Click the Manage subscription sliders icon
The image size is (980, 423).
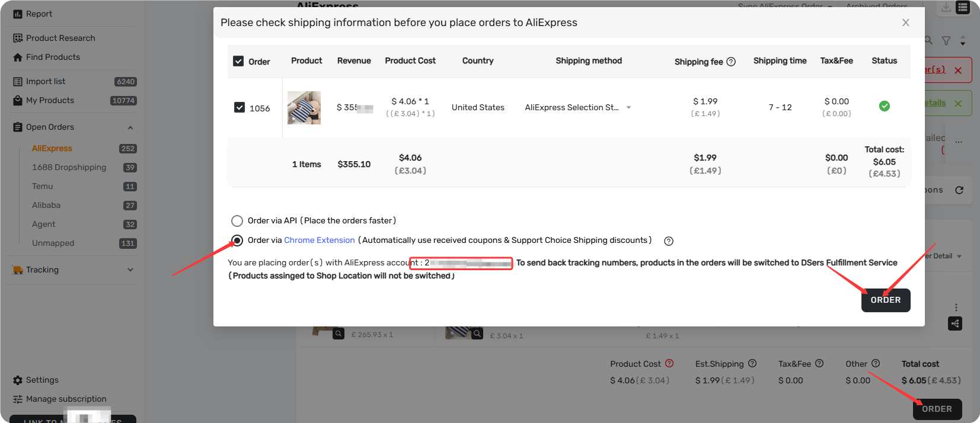pos(18,399)
